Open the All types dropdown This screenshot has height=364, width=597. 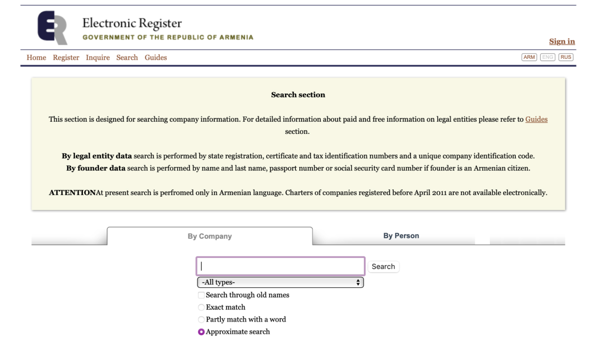click(x=281, y=282)
